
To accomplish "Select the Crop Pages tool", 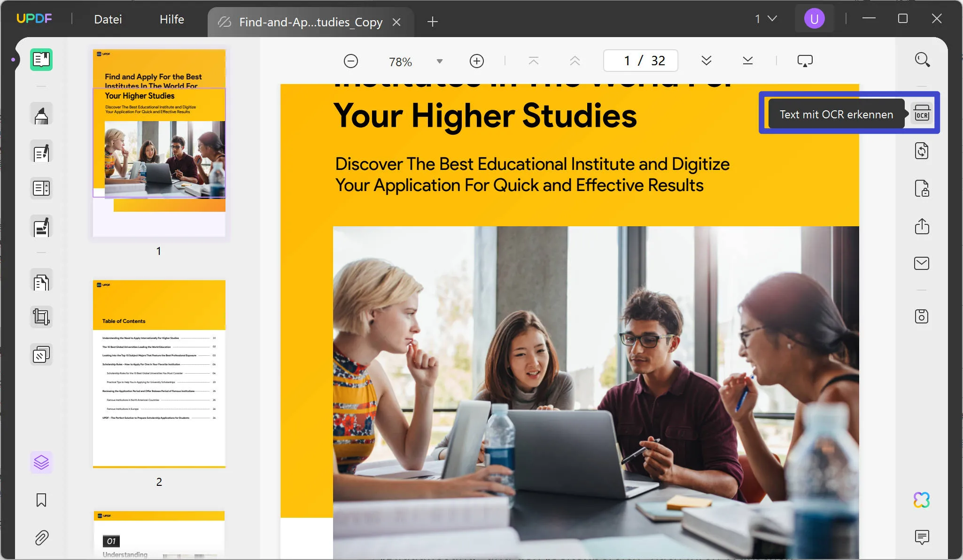I will click(41, 317).
